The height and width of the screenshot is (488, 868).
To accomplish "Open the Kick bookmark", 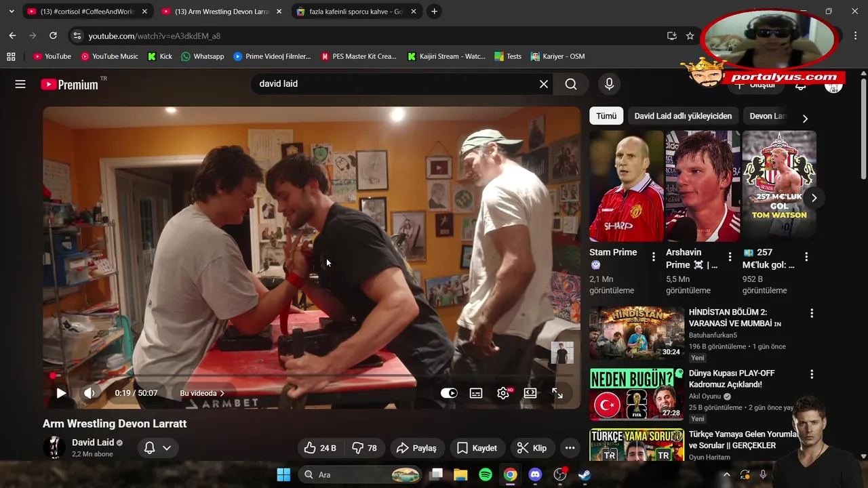I will coord(160,56).
